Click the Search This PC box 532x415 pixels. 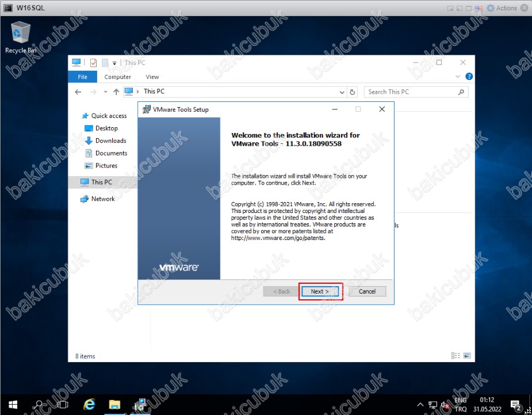tap(416, 92)
